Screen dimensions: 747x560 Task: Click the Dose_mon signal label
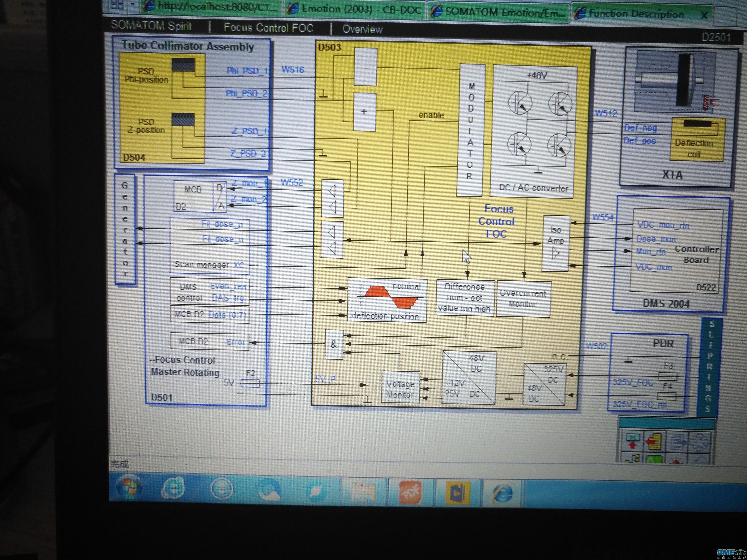click(x=656, y=239)
